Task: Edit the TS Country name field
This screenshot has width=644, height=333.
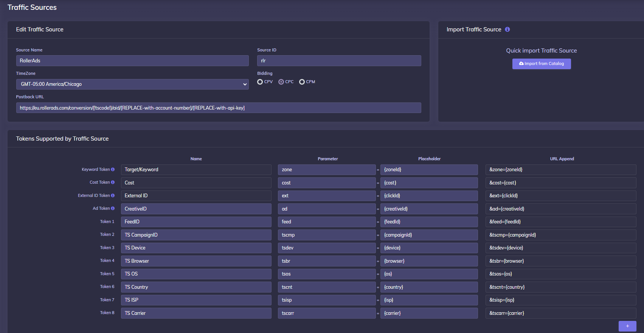Action: tap(196, 287)
